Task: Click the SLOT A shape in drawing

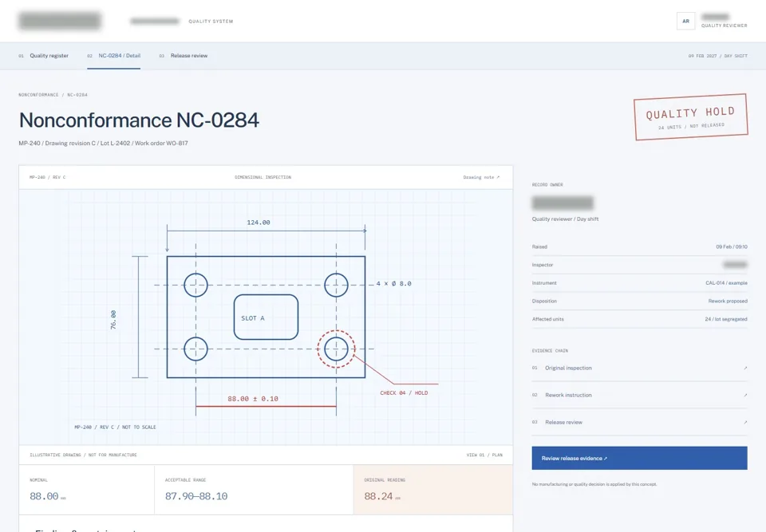Action: click(x=266, y=317)
